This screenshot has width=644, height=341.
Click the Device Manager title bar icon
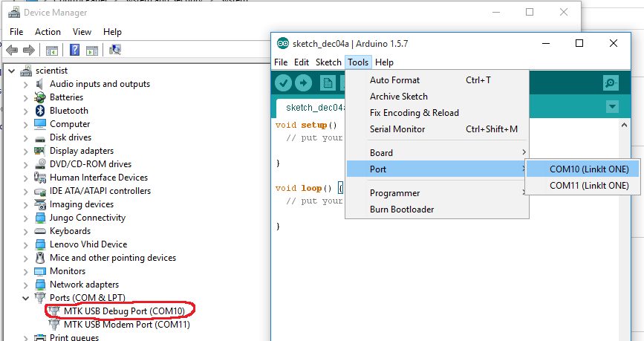pyautogui.click(x=14, y=13)
